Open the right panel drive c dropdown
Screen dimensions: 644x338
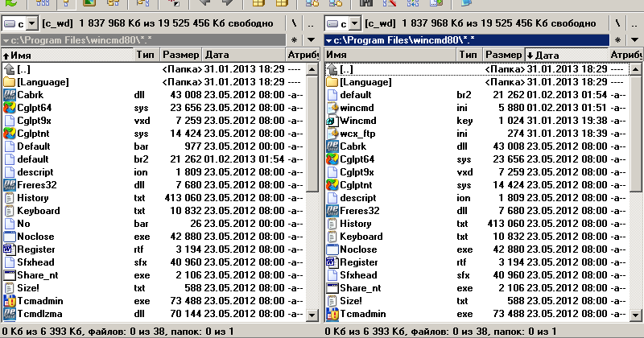coord(355,23)
